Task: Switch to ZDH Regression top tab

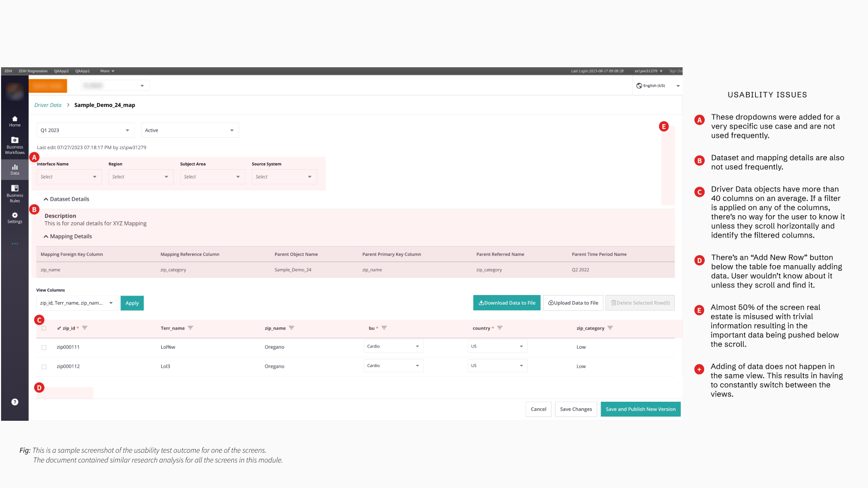Action: [33, 71]
